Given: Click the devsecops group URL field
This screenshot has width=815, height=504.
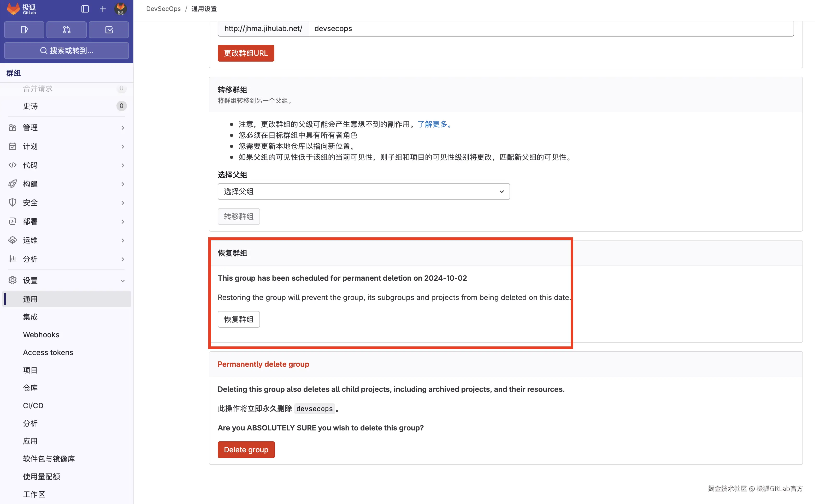Looking at the screenshot, I should (550, 29).
